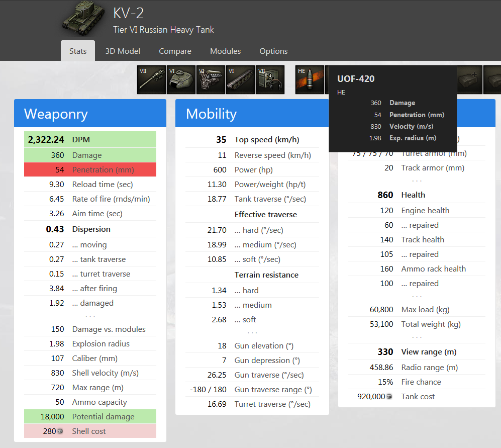Go to the Modules tab
501x448 pixels.
click(225, 51)
